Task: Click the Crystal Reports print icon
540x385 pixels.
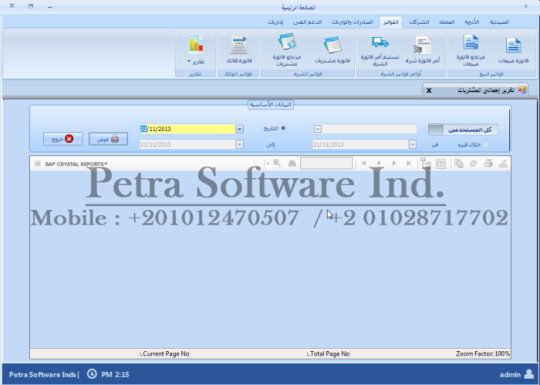Action: [x=488, y=164]
